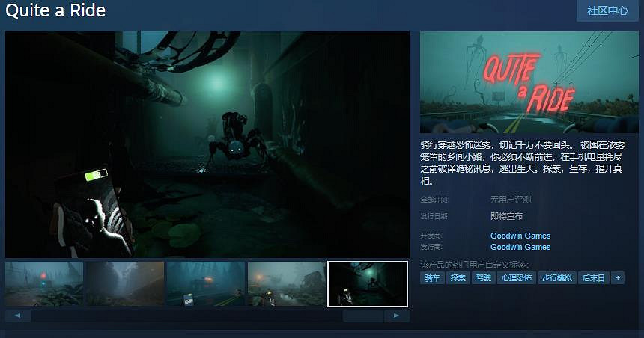
Task: Select the 驾驶 tag
Action: coord(484,277)
